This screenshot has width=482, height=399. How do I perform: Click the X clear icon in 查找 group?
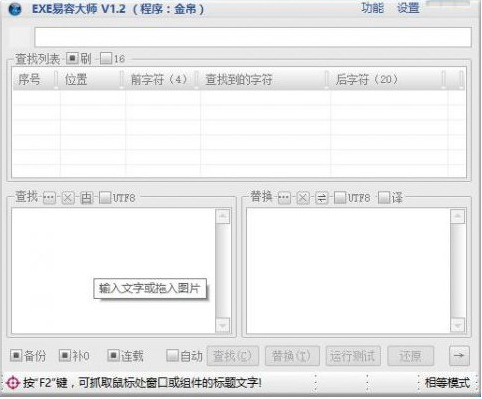click(x=68, y=198)
